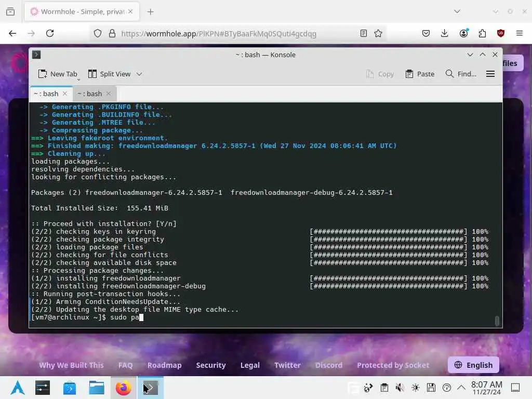
Task: Open the FAQ footer link
Action: [x=126, y=365]
